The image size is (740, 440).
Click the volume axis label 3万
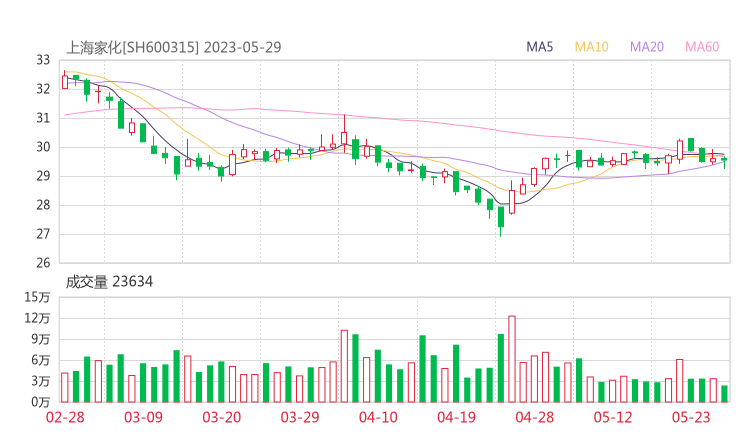click(x=41, y=381)
